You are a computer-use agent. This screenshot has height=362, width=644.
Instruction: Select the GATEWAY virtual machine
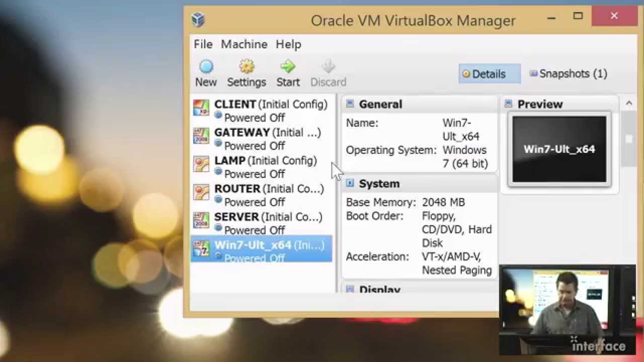click(262, 138)
